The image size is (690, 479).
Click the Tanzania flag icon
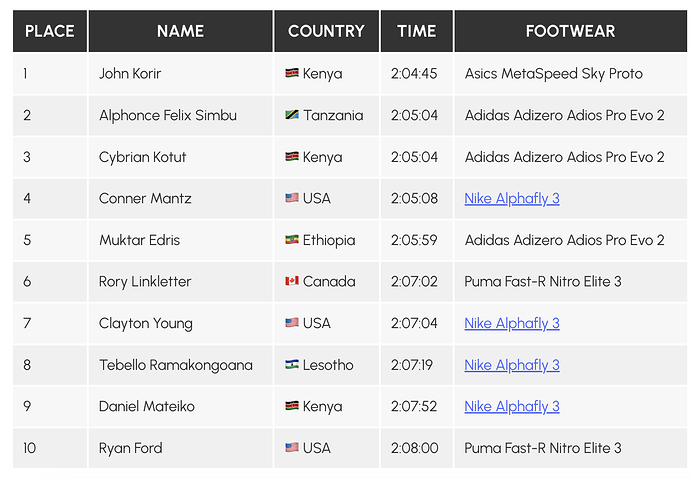pyautogui.click(x=292, y=116)
